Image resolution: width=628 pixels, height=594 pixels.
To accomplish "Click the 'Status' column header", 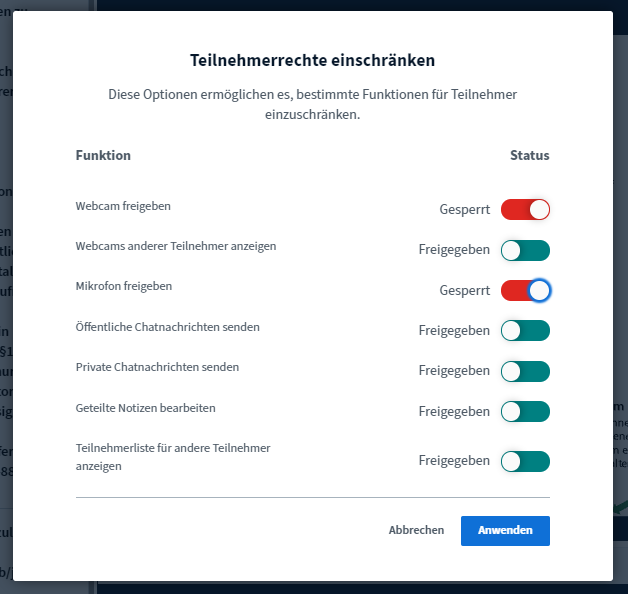I will coord(529,155).
